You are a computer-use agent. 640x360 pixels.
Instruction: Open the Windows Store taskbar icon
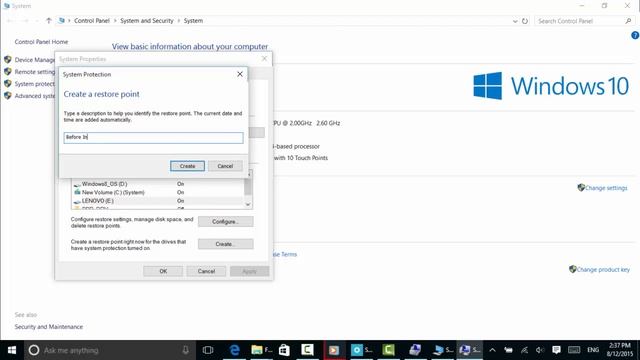point(284,350)
